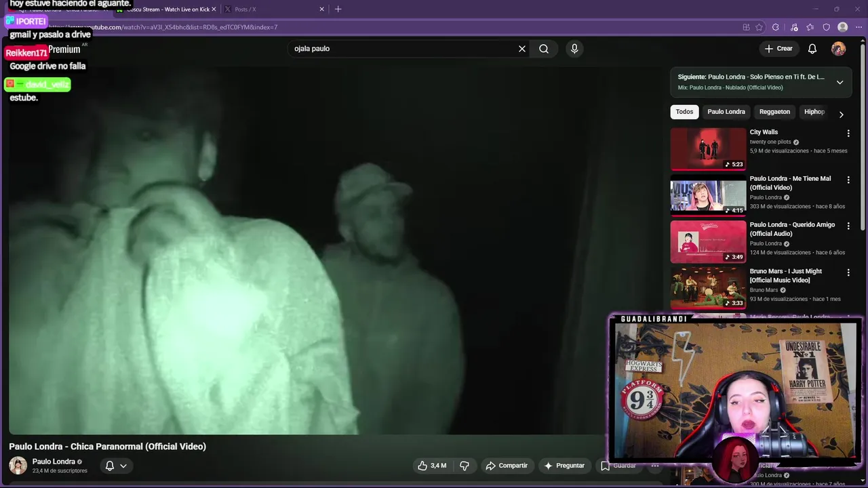Open YouTube notifications bell
This screenshot has height=488, width=868.
tap(812, 49)
